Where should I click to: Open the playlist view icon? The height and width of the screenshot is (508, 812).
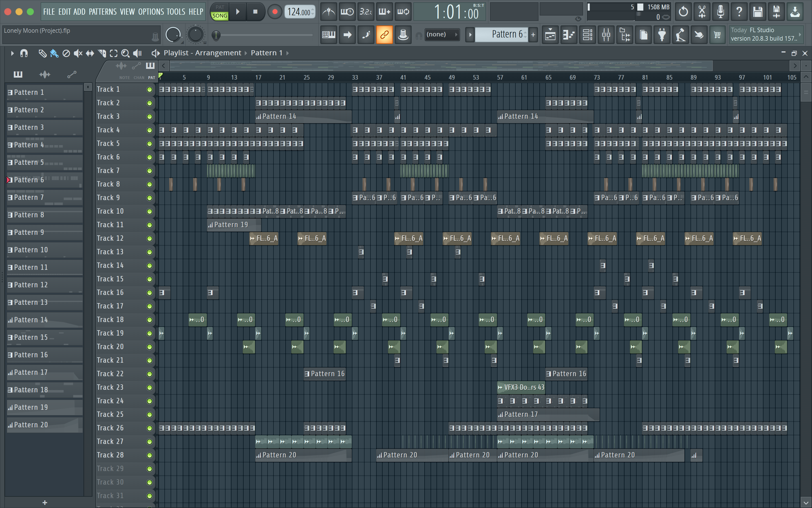coord(550,35)
